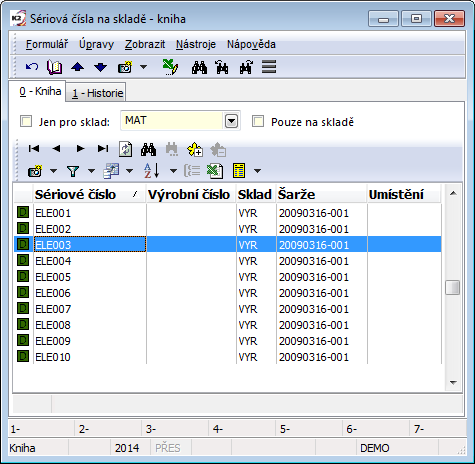Viewport: 475px width, 464px height.
Task: Click the 'Výrobní číslo' column header
Action: [191, 194]
